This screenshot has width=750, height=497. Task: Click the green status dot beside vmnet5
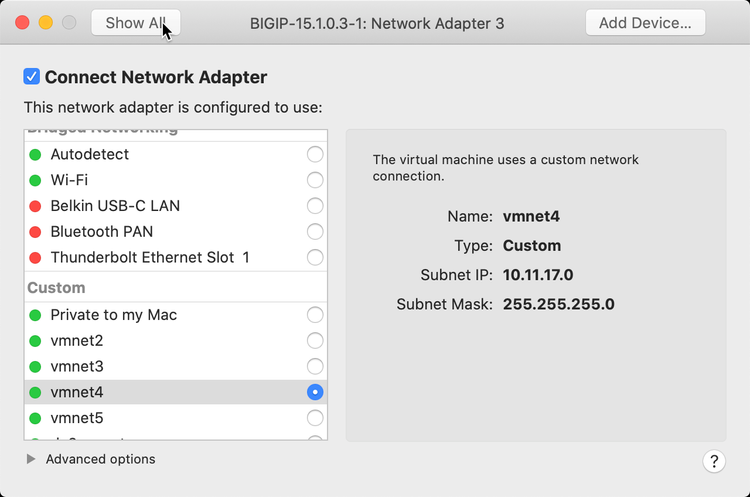35,418
